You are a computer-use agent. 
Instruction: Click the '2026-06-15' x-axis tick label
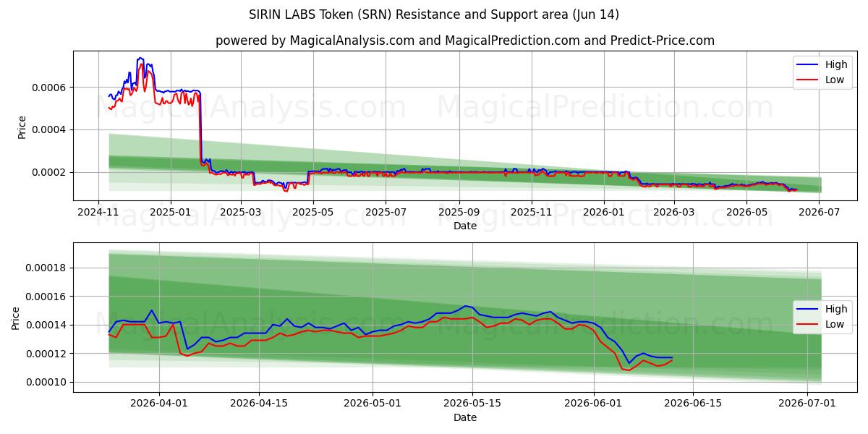coord(693,404)
